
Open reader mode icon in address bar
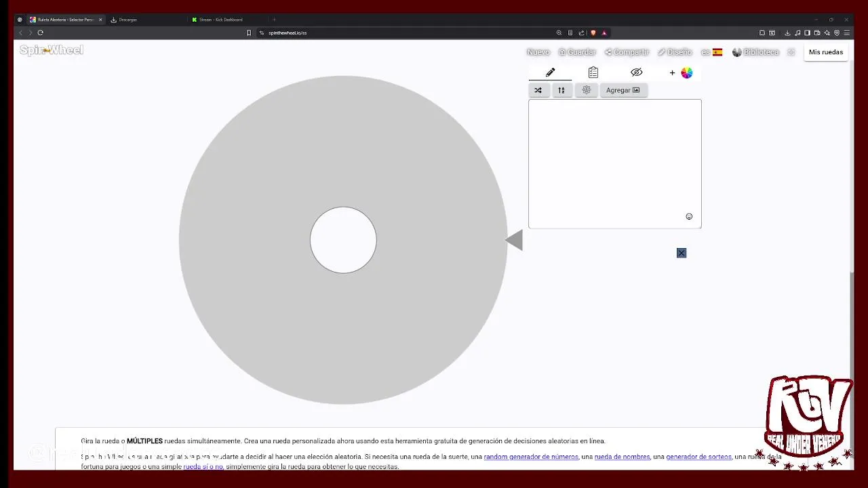coord(570,33)
